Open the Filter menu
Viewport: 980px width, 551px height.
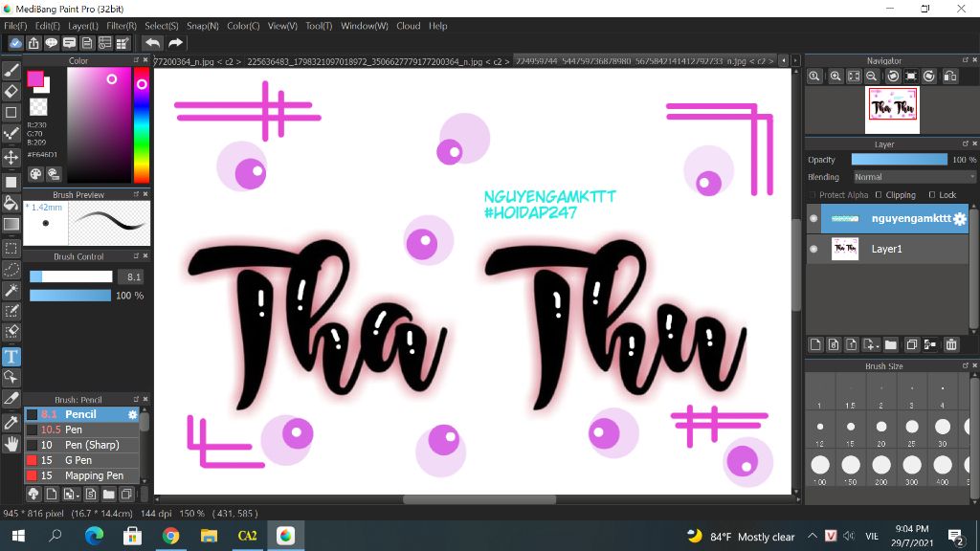point(122,26)
